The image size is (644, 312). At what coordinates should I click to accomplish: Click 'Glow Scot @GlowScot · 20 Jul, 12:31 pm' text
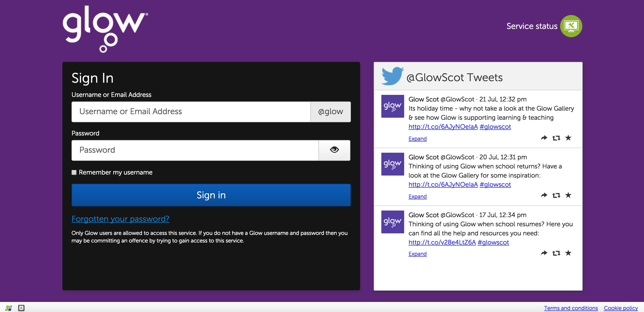click(468, 157)
